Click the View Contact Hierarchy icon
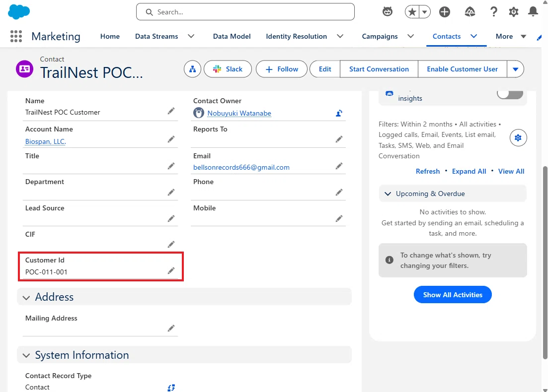The height and width of the screenshot is (392, 548). (193, 69)
